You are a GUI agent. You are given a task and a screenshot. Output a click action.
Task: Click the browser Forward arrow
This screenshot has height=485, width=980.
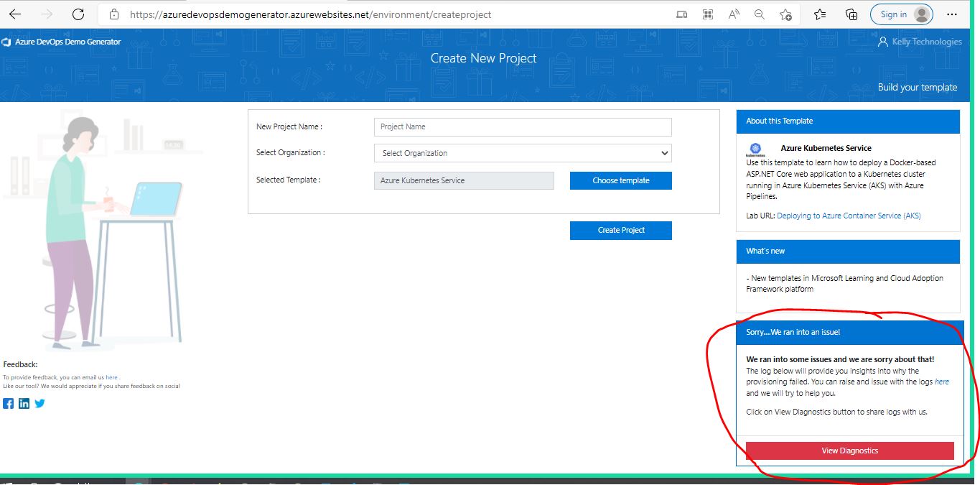[x=47, y=14]
